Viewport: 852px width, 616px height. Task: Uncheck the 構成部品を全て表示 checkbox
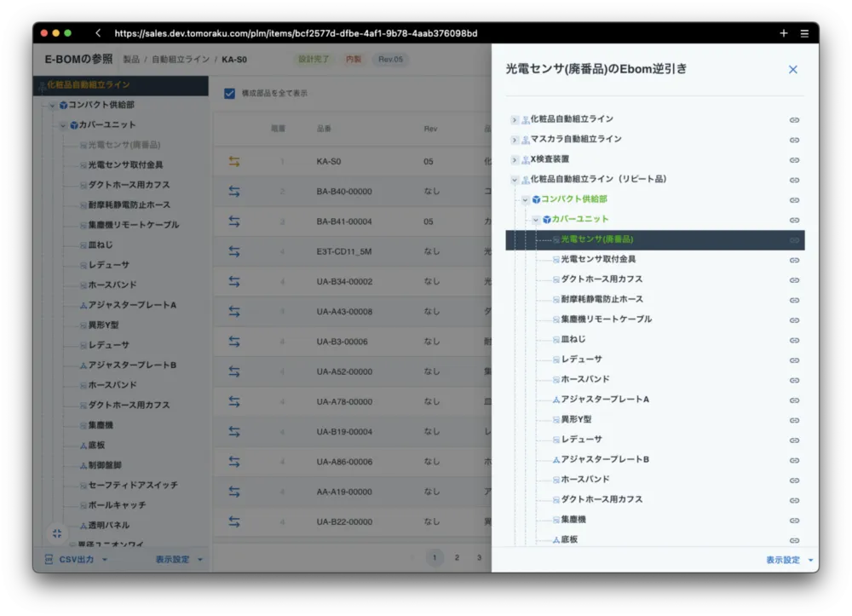pos(229,93)
